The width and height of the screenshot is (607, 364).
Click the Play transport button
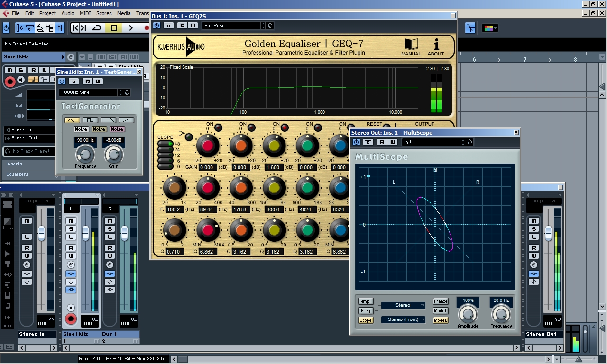131,28
